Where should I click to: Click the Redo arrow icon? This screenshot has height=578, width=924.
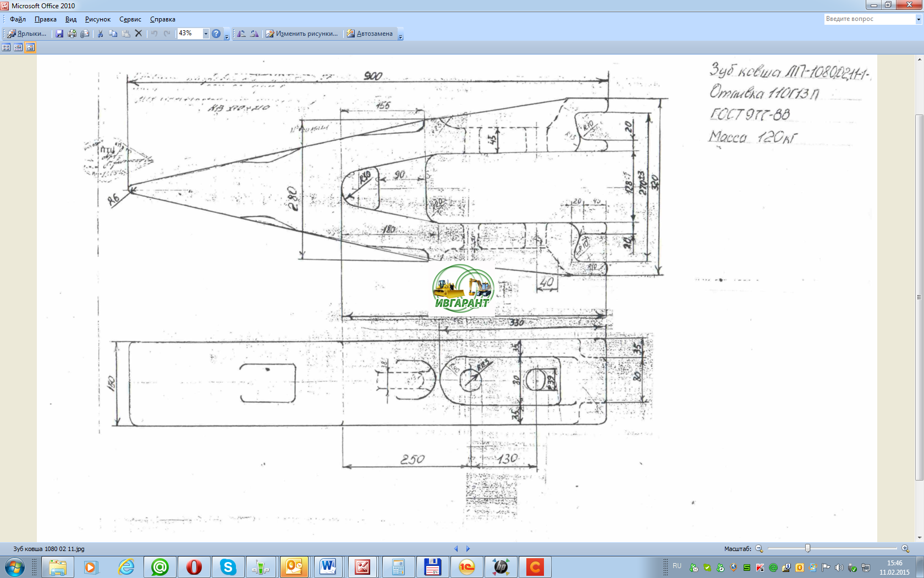(x=167, y=34)
